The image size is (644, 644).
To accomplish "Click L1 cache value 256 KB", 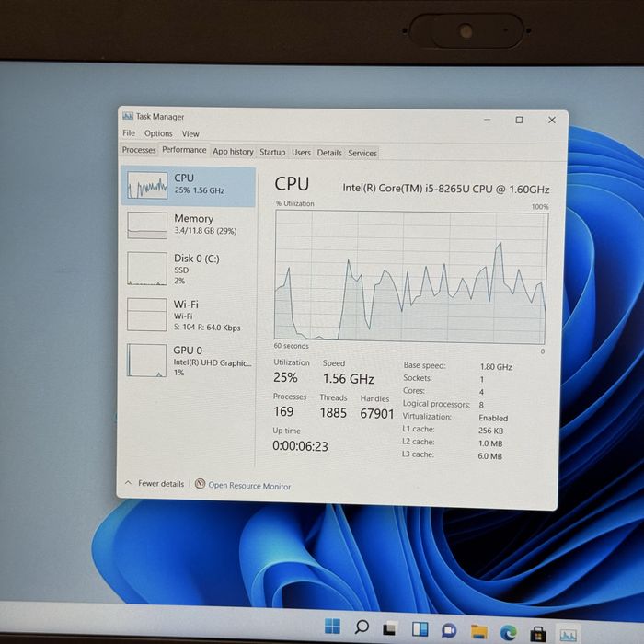I will tap(490, 431).
